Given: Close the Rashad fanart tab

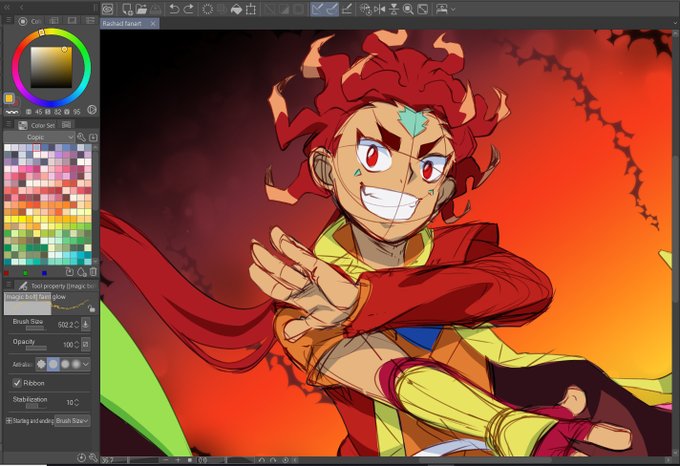Looking at the screenshot, I should (153, 23).
